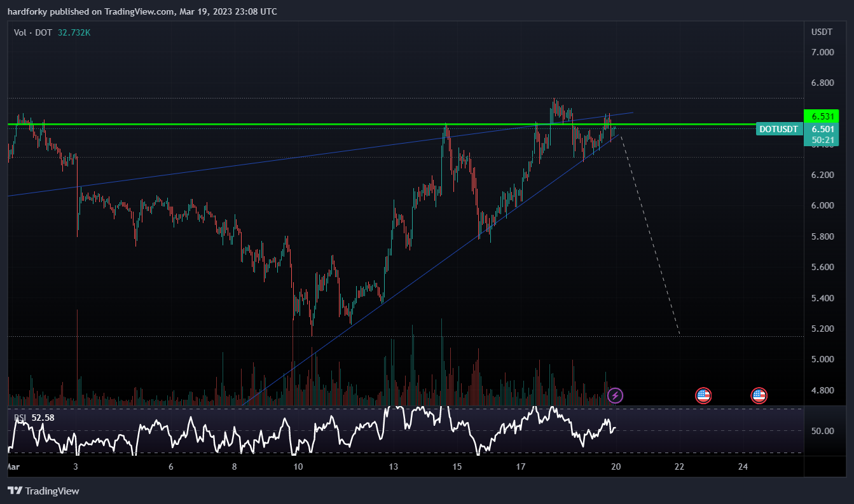This screenshot has height=504, width=854.
Task: Click the purple lightning event icon
Action: tap(615, 395)
